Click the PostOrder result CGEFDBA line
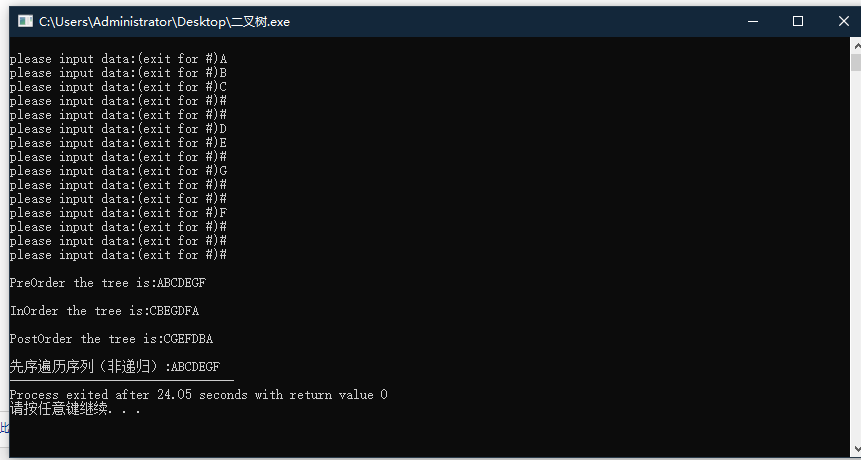 111,339
